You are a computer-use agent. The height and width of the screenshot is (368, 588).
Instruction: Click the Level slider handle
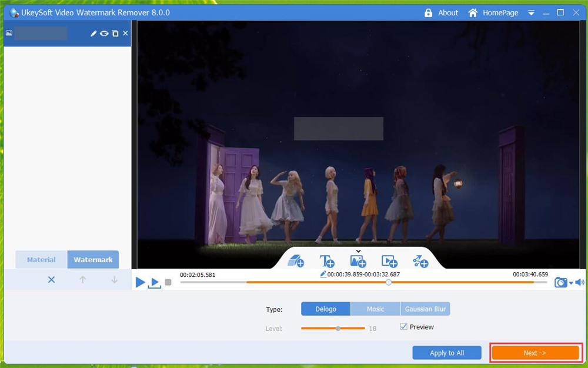338,328
